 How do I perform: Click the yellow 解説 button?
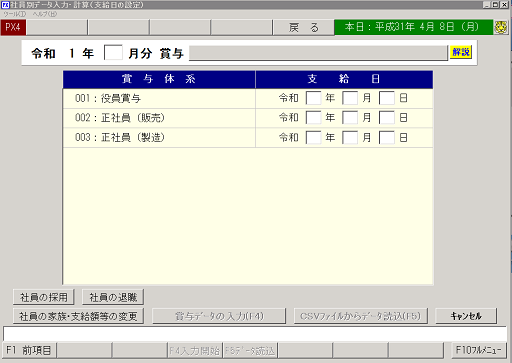(461, 52)
